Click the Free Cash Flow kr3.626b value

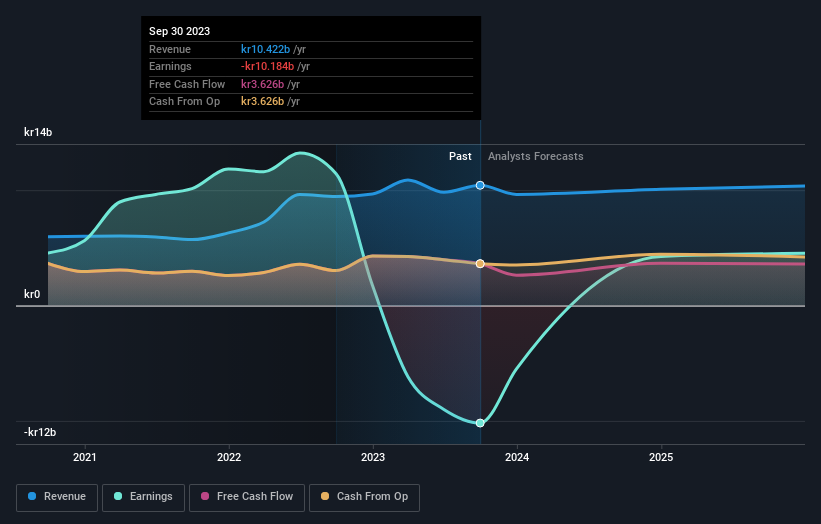262,84
